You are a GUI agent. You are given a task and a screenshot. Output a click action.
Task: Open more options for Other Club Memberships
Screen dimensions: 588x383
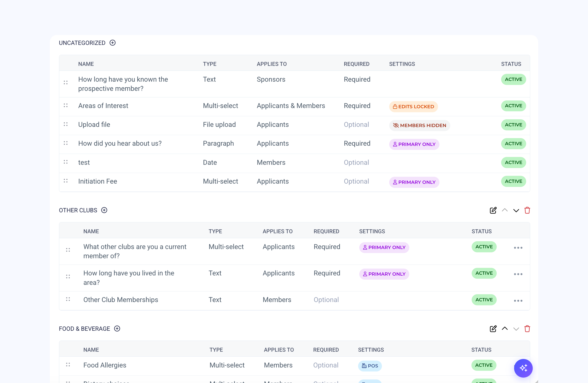coord(518,301)
